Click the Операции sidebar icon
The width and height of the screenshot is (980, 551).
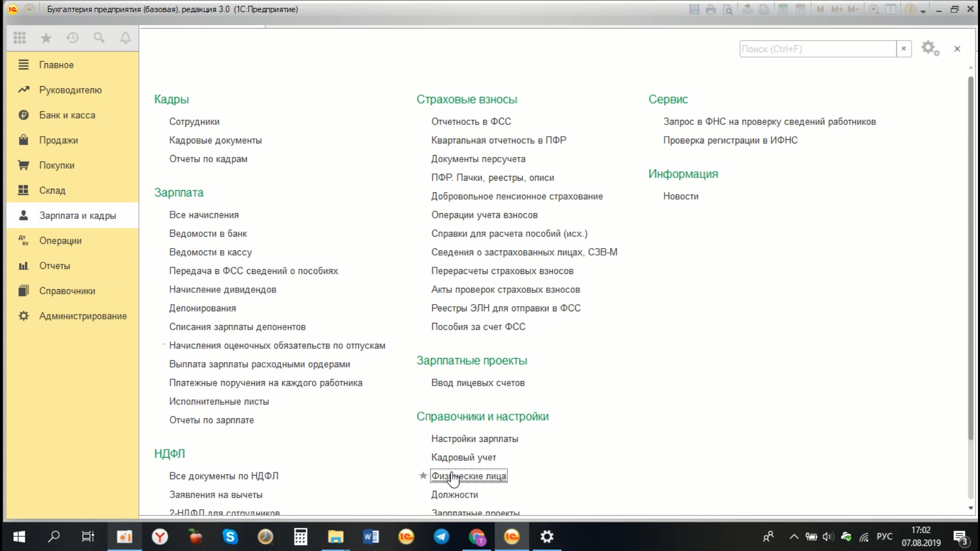(x=22, y=240)
